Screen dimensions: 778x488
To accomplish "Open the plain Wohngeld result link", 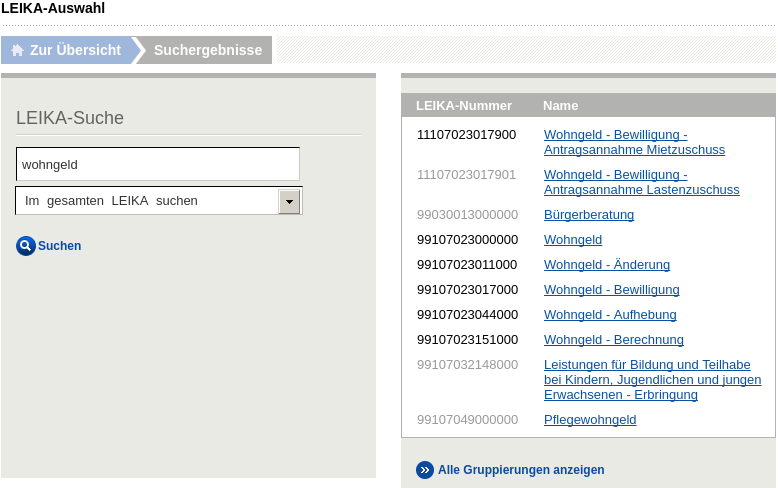I will pyautogui.click(x=573, y=240).
